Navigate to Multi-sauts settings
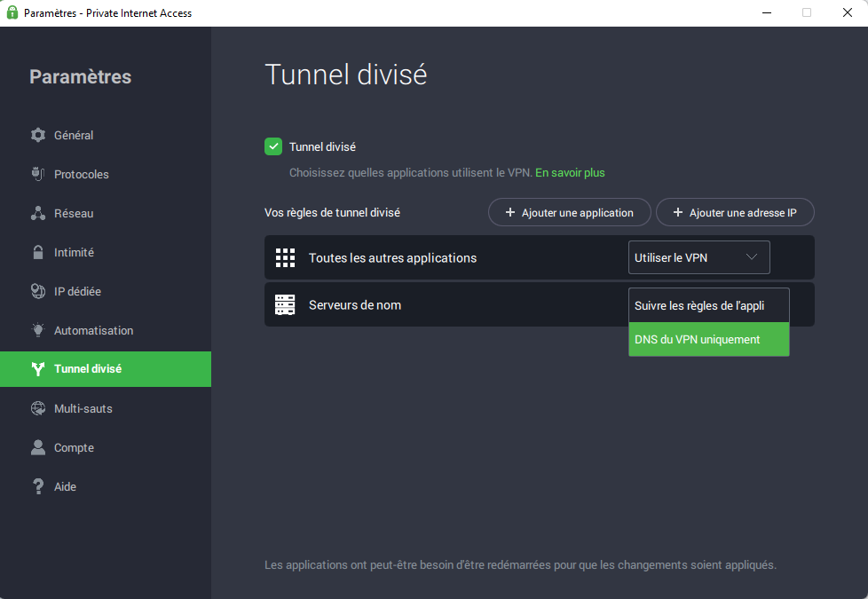The height and width of the screenshot is (599, 868). (x=106, y=408)
